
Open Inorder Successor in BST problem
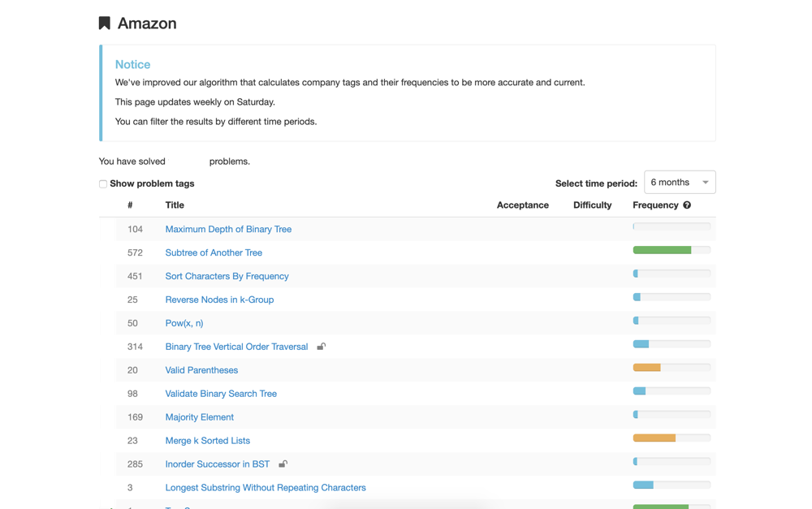pyautogui.click(x=217, y=464)
